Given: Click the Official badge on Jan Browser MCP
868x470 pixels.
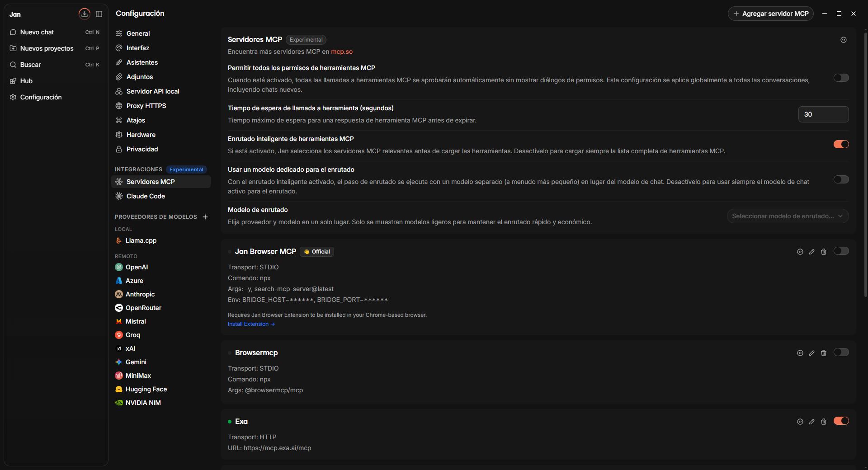Looking at the screenshot, I should tap(317, 252).
